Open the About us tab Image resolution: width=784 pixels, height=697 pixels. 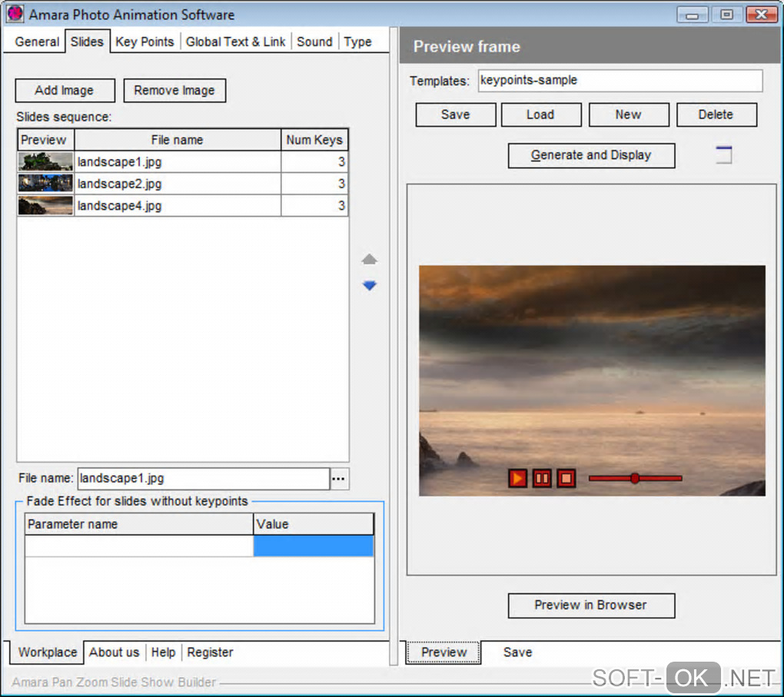[x=114, y=652]
